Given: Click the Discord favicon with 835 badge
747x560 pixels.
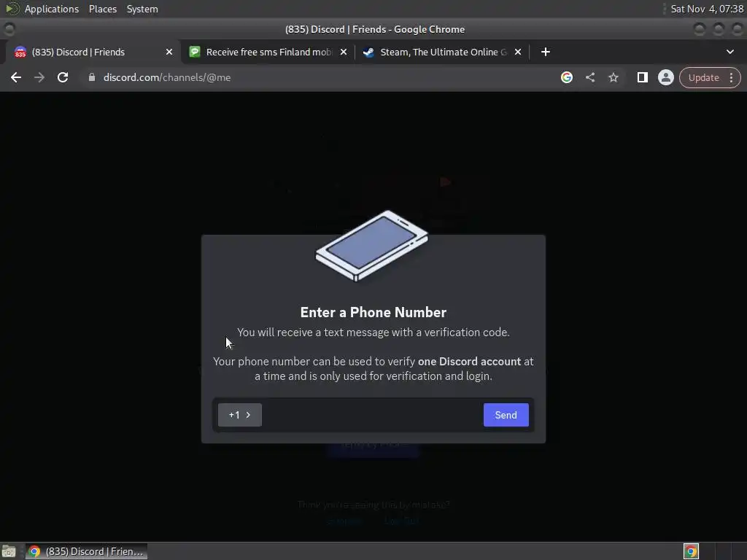Looking at the screenshot, I should (x=20, y=52).
